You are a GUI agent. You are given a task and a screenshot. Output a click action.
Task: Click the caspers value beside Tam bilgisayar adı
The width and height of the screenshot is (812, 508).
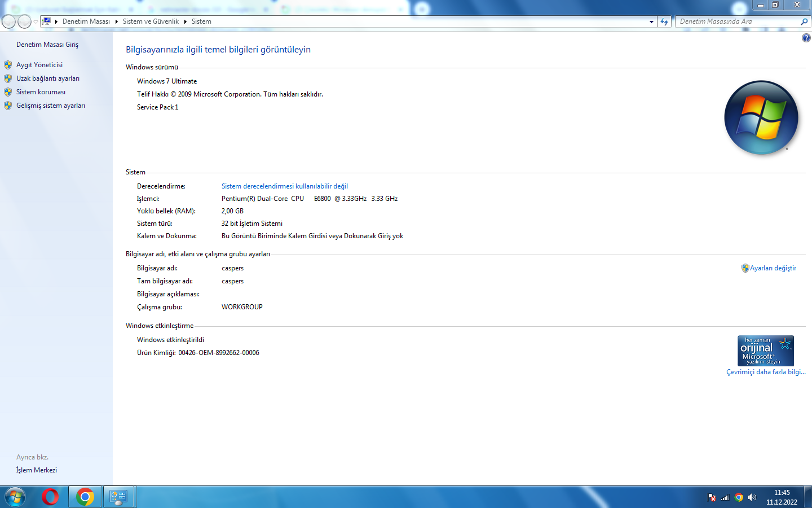[x=233, y=281]
